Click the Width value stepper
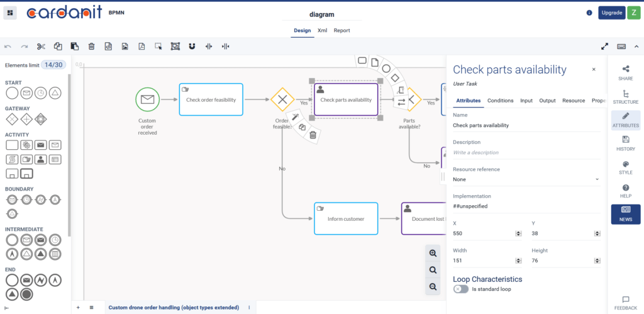644x314 pixels. coord(518,261)
